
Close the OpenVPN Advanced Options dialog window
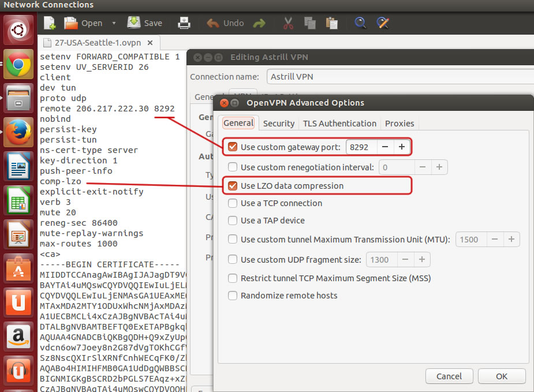[x=224, y=103]
